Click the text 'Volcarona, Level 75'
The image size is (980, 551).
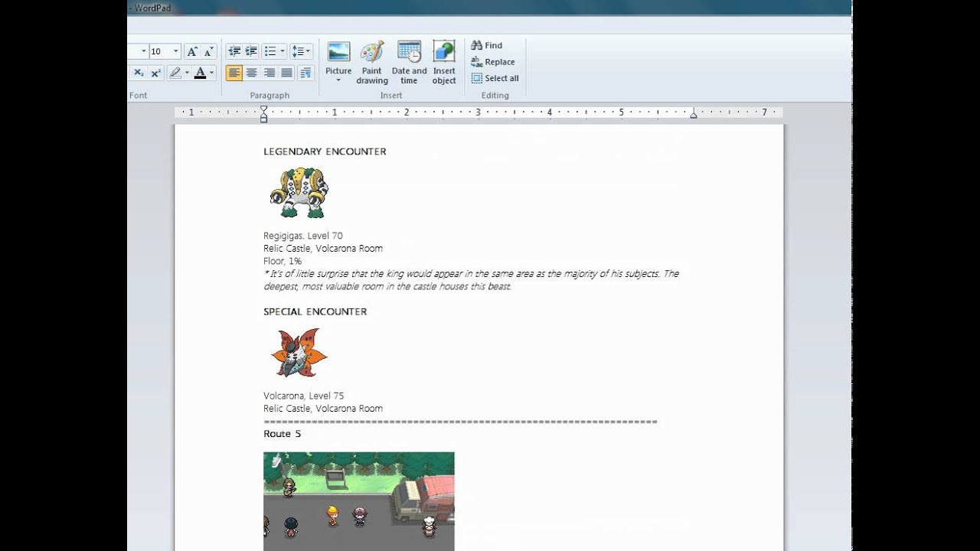click(304, 396)
